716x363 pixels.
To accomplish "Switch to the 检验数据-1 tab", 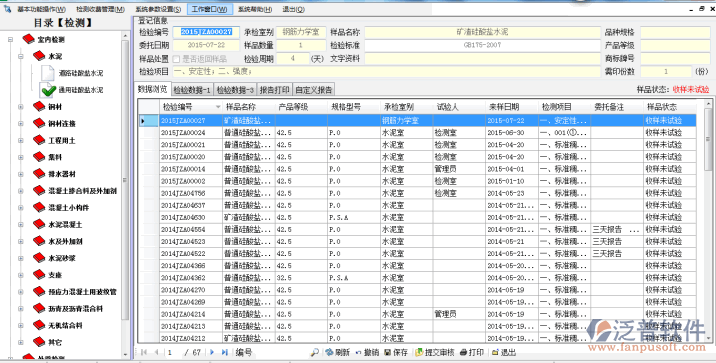I will pyautogui.click(x=192, y=89).
